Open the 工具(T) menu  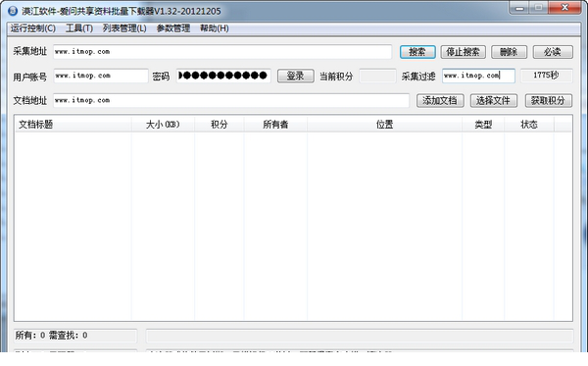coord(79,28)
